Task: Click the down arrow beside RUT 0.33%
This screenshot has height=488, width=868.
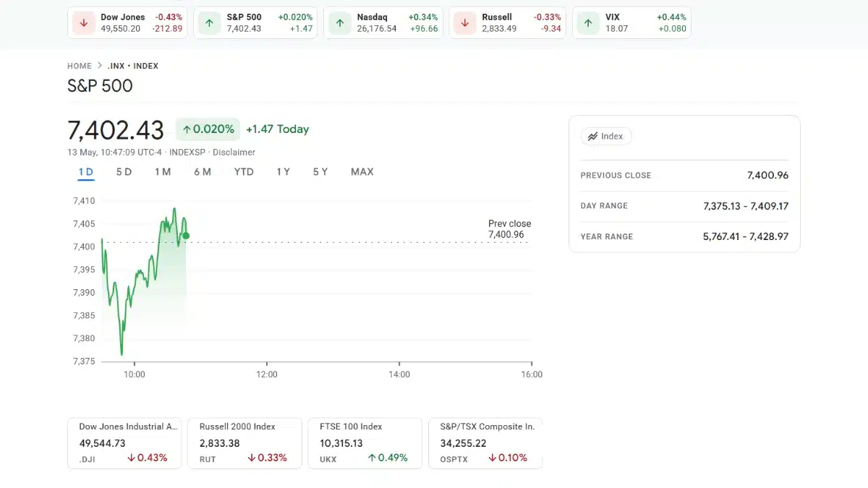Action: click(252, 458)
